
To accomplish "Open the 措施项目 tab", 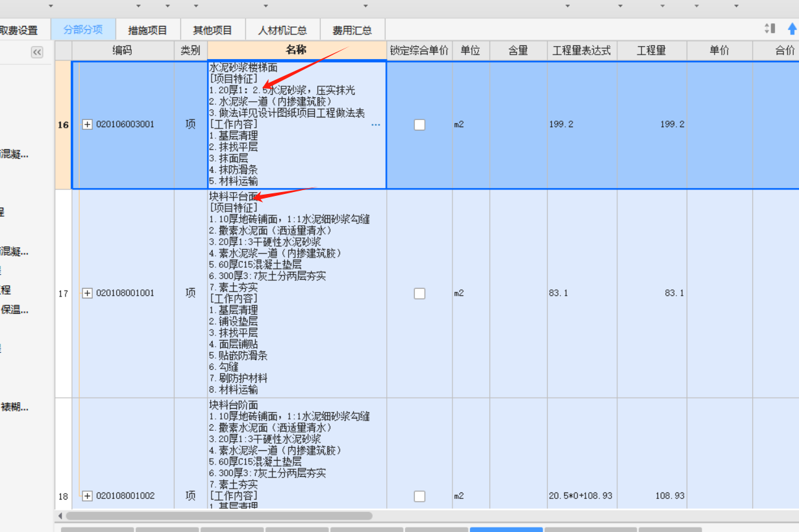I will 148,30.
